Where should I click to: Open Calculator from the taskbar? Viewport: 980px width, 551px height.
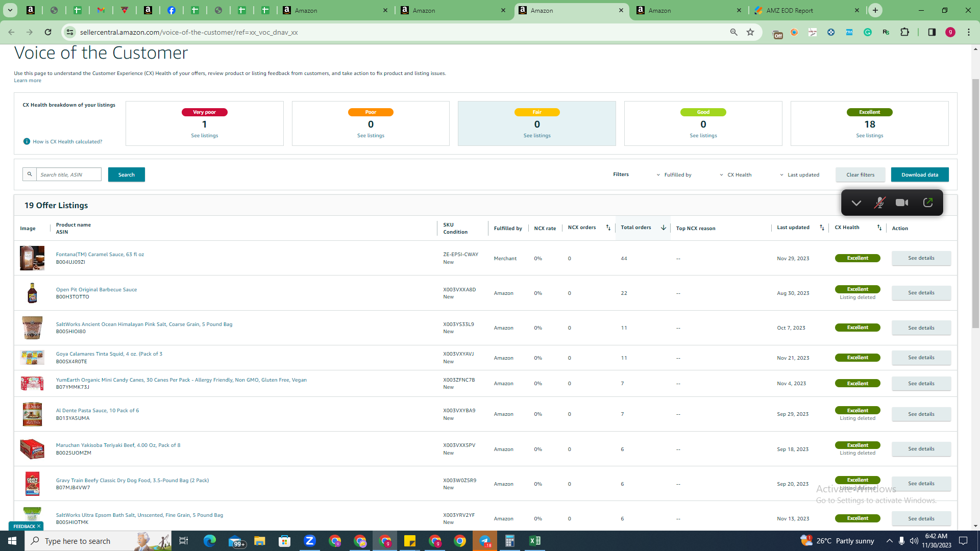510,541
